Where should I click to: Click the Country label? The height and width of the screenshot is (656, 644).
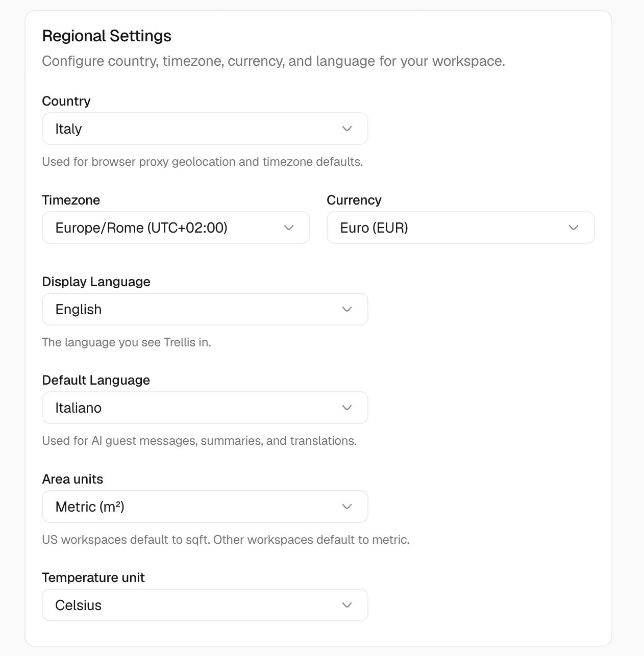66,101
